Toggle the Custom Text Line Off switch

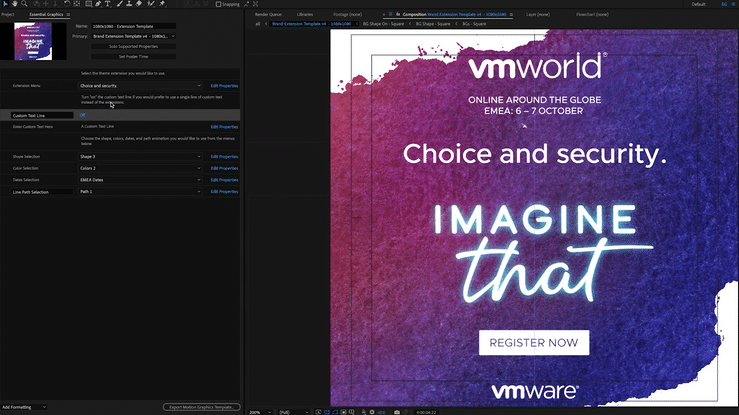coord(82,115)
